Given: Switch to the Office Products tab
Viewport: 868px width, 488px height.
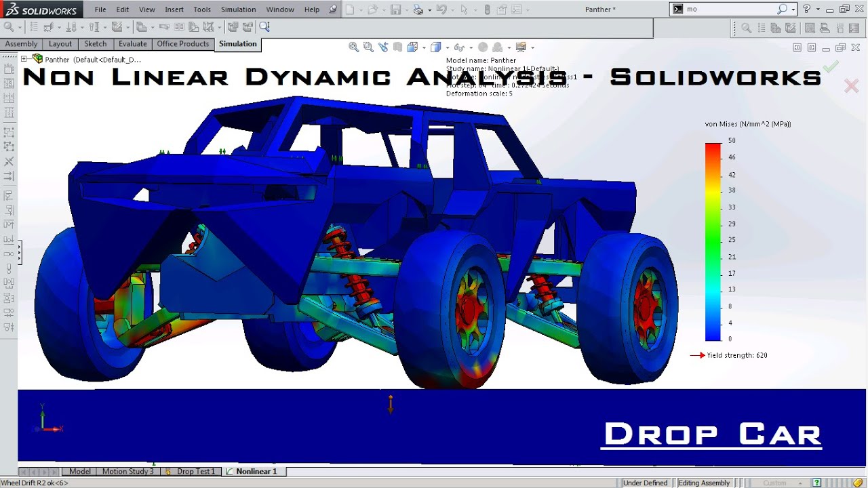Looking at the screenshot, I should pyautogui.click(x=182, y=44).
